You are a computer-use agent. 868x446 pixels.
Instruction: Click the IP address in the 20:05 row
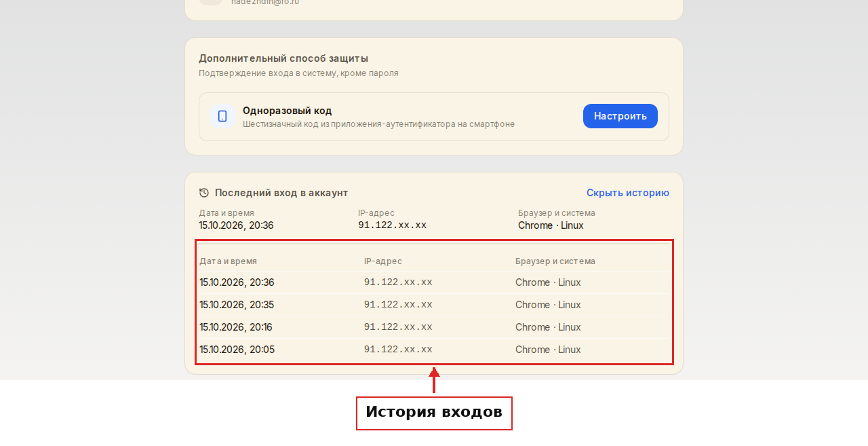(398, 350)
